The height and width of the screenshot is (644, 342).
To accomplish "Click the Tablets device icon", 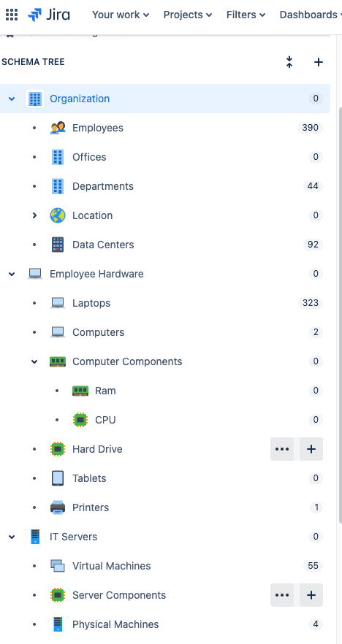I will 58,478.
